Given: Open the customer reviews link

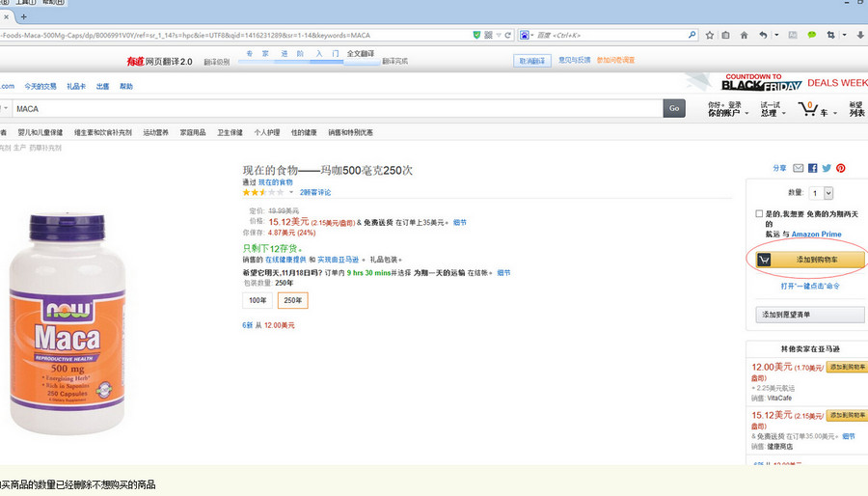Looking at the screenshot, I should [315, 193].
